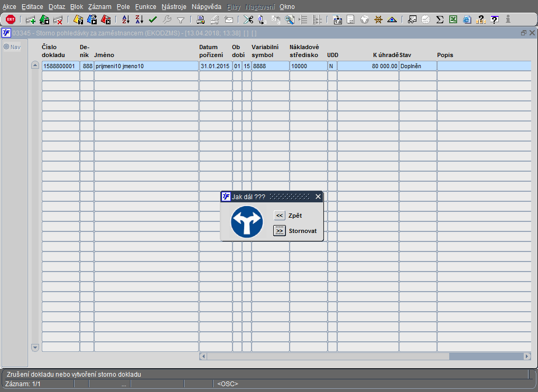The height and width of the screenshot is (392, 538).
Task: Delete record using the red X row icon
Action: (x=58, y=20)
